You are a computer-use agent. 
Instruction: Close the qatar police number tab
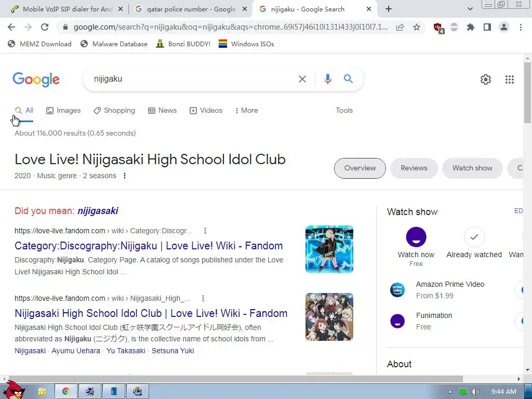(x=245, y=9)
